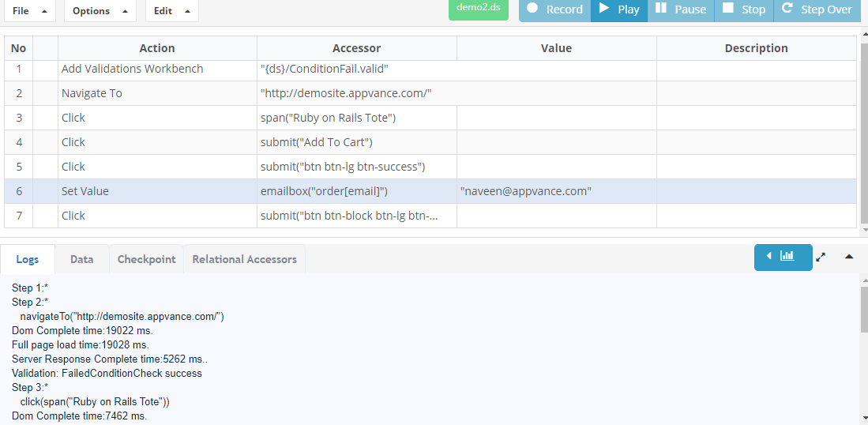Click accessor submit("btn btn-lg btn-success")
Screen dimensions: 868x425
point(357,167)
